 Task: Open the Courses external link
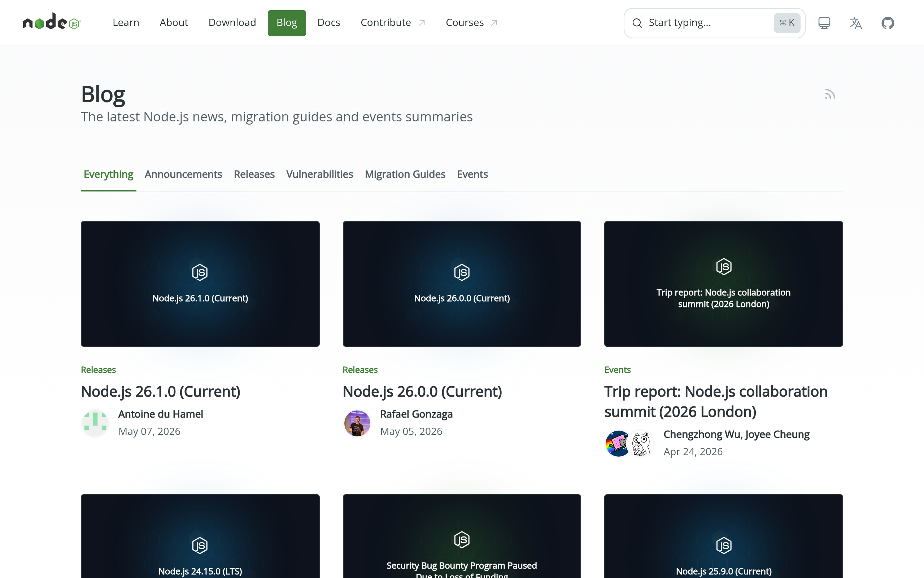point(471,22)
